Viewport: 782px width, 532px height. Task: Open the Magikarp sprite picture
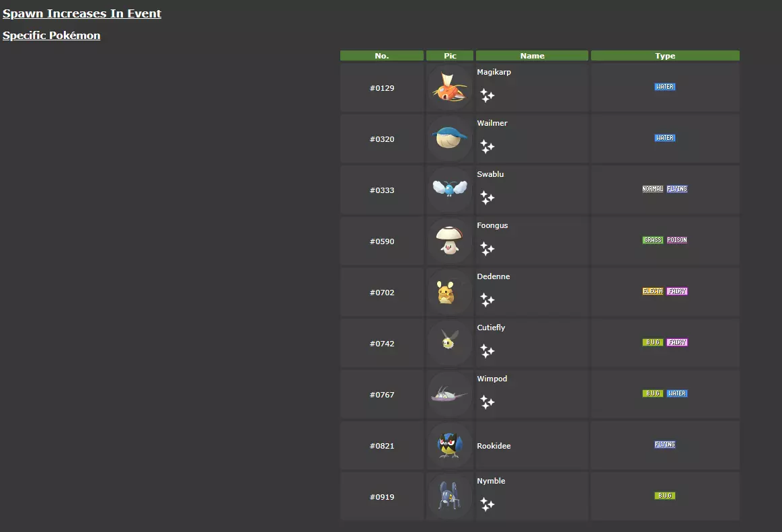pyautogui.click(x=450, y=88)
